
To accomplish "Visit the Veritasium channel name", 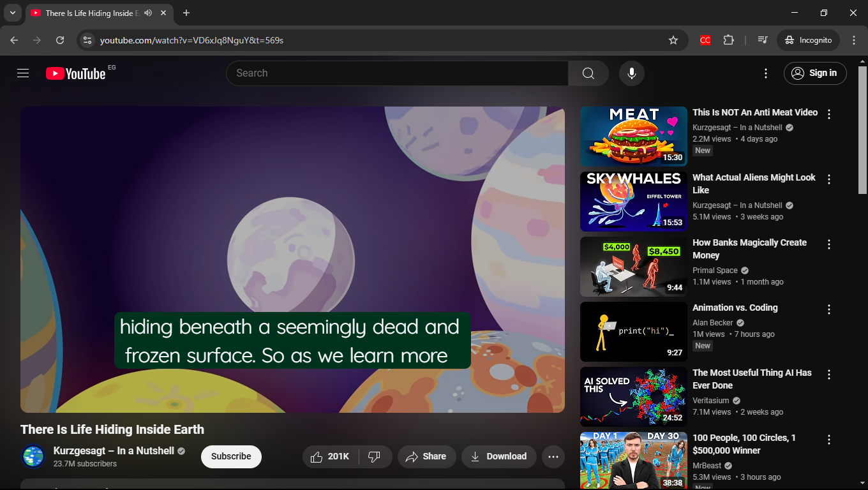I will [712, 401].
